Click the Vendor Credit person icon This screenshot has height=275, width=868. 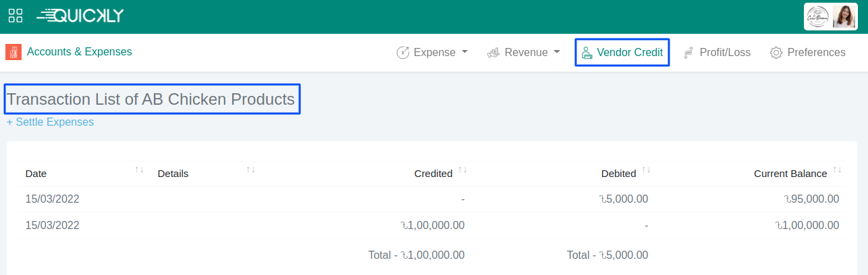coord(587,53)
